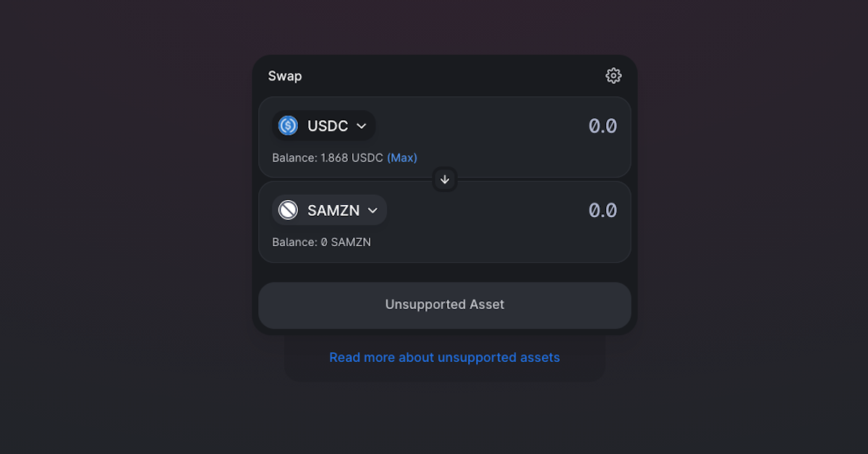The image size is (868, 454).
Task: Open the SAMZN token selection dropdown
Action: [x=328, y=210]
